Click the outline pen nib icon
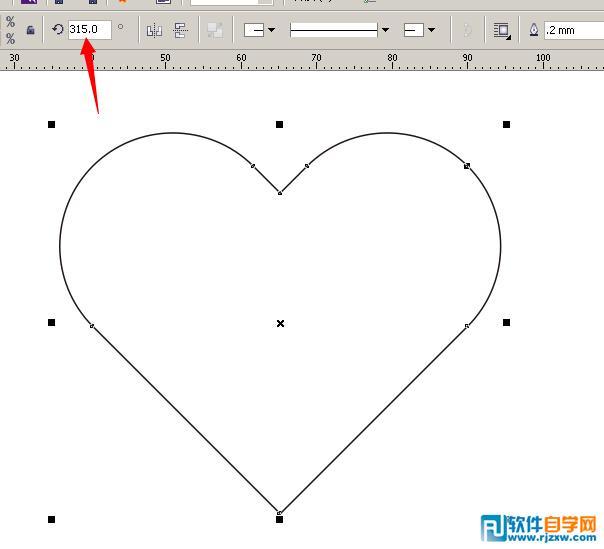This screenshot has width=604, height=549. (x=534, y=30)
